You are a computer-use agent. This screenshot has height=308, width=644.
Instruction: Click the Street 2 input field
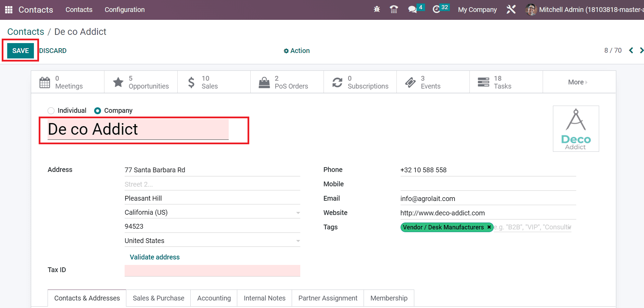click(x=212, y=184)
